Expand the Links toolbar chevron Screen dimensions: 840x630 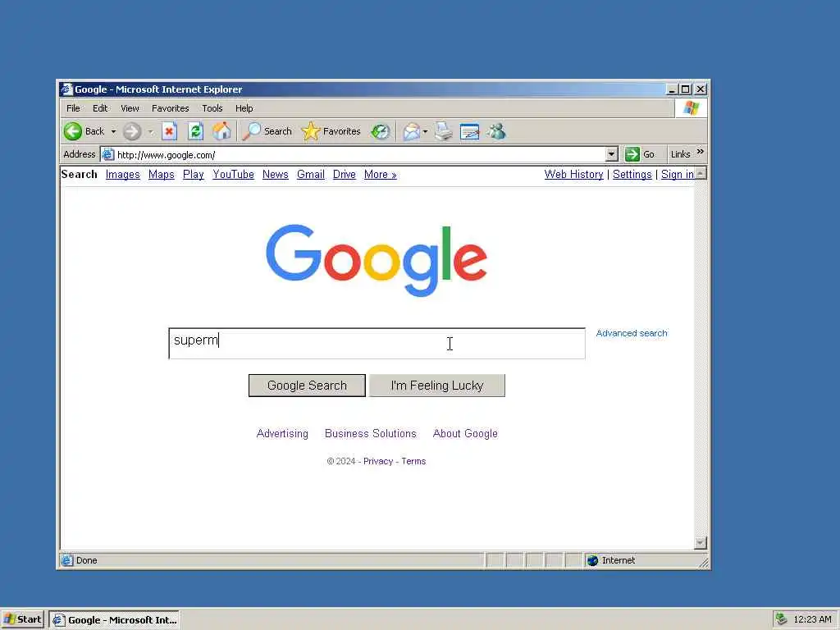(701, 152)
